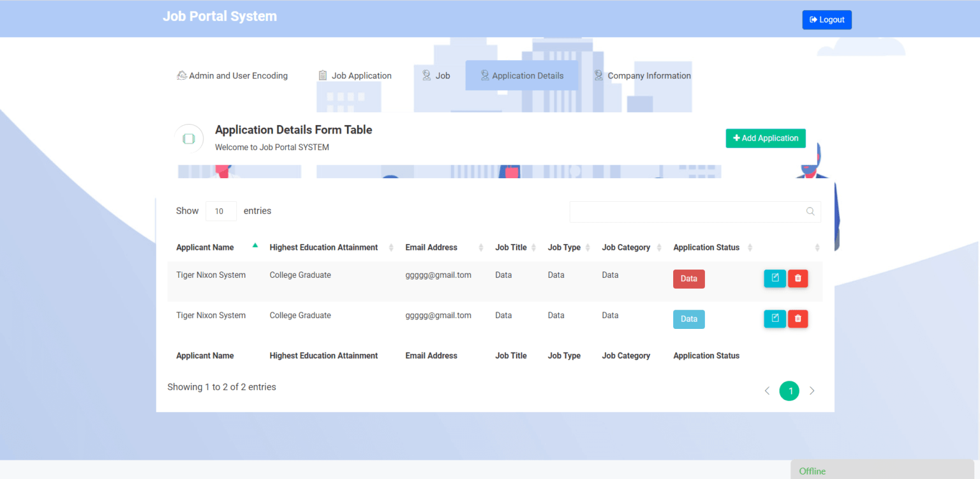The image size is (980, 479).
Task: Click second row's College Graduate cell
Action: pos(300,316)
